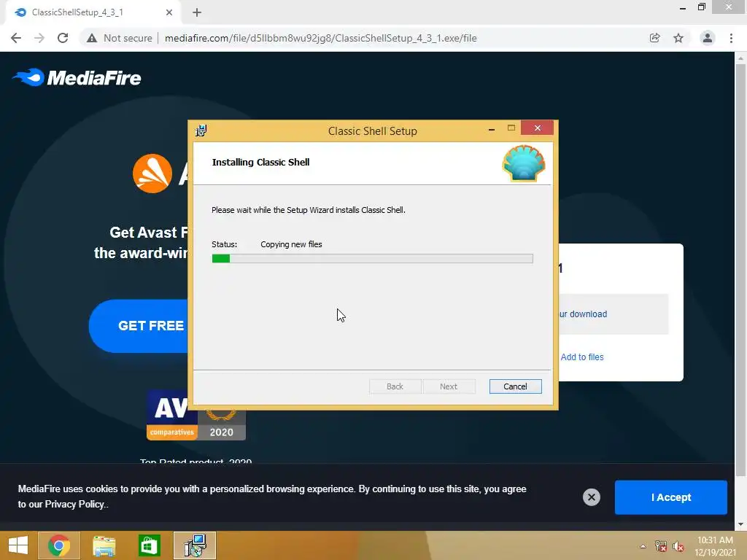This screenshot has height=560, width=747.
Task: Share this page icon in address bar
Action: 654,38
